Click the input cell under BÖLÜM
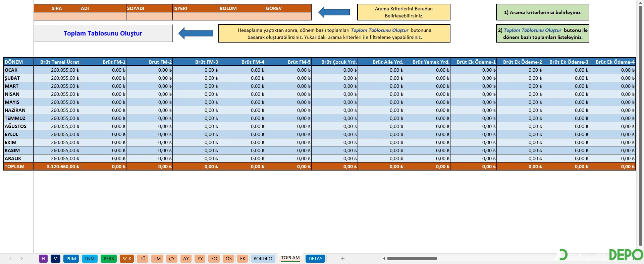This screenshot has height=264, width=644. 241,16
